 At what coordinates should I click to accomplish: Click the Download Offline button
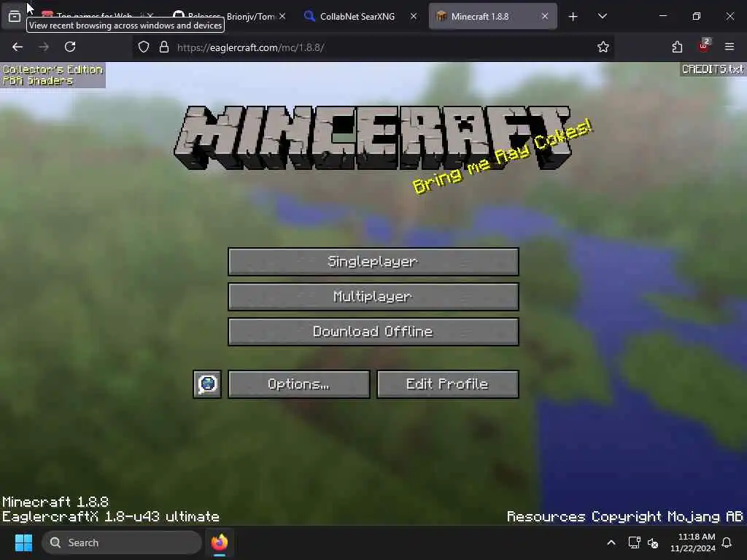tap(373, 332)
